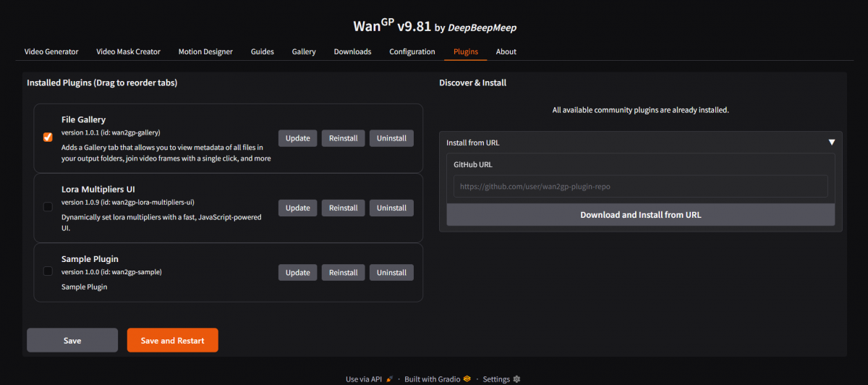Select the Downloads tab
Image resolution: width=868 pixels, height=385 pixels.
(352, 51)
